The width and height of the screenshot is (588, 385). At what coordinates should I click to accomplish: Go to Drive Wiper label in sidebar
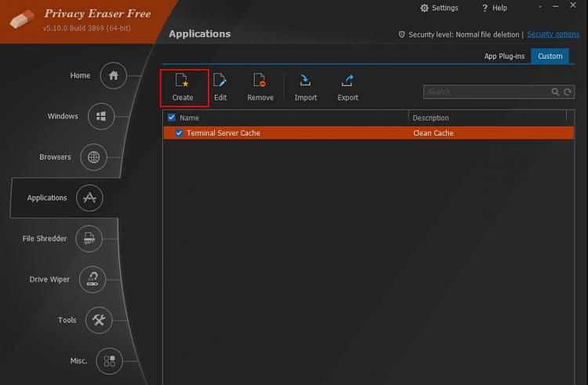point(49,279)
